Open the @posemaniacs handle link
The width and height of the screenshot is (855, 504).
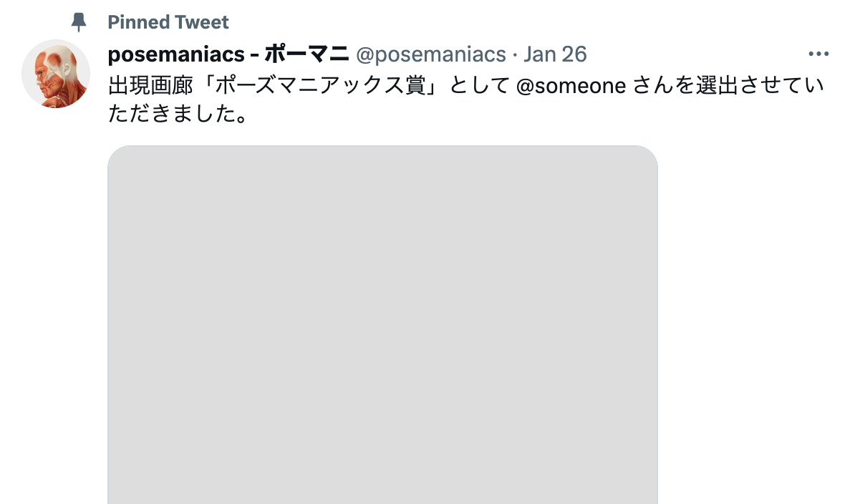(x=431, y=54)
